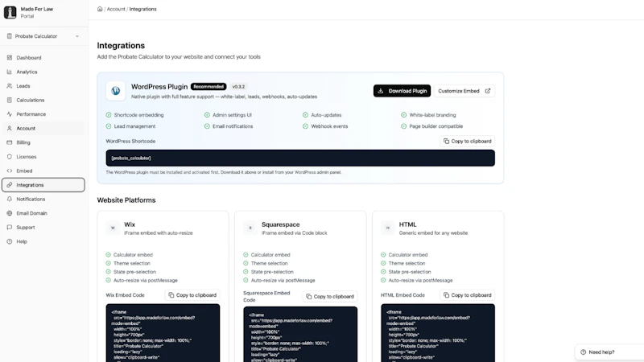Click 'iFrame embed via Code block' text
This screenshot has width=644, height=362.
click(294, 233)
